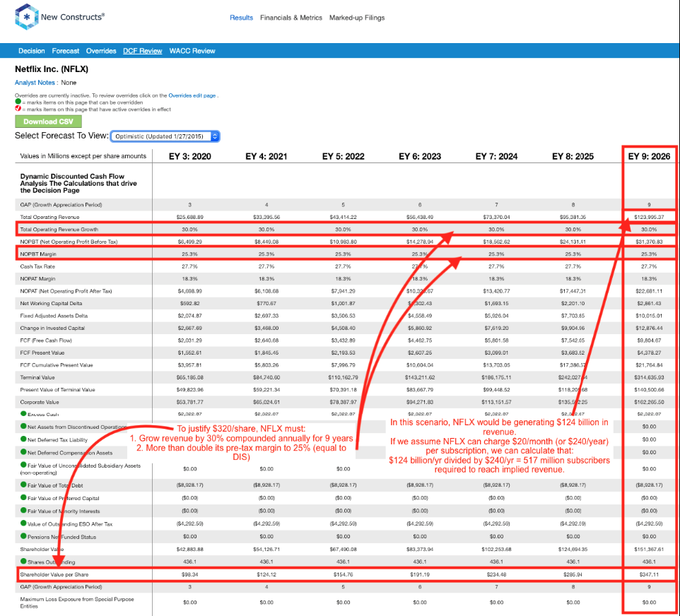Click the EY 4: 2021 column header
This screenshot has height=616, width=680.
coord(266,156)
